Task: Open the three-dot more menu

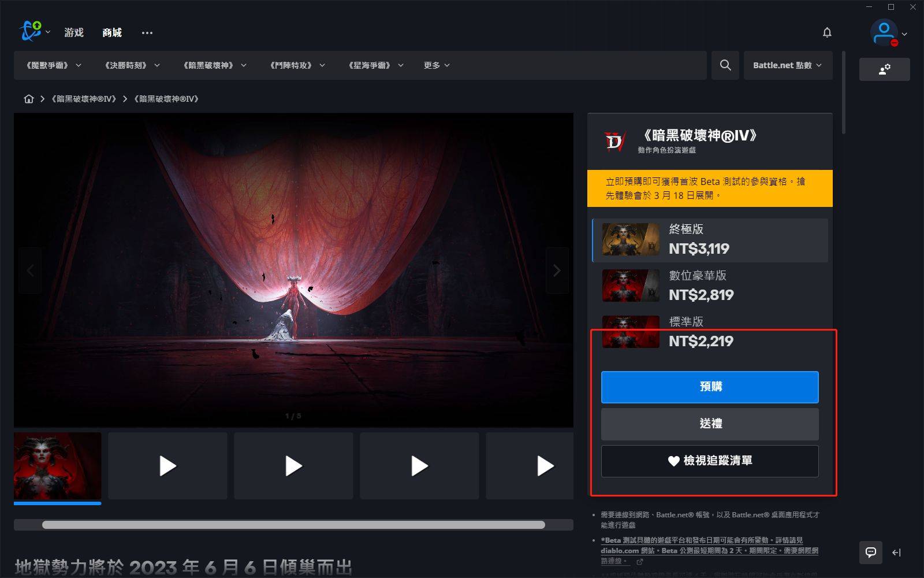Action: [147, 33]
